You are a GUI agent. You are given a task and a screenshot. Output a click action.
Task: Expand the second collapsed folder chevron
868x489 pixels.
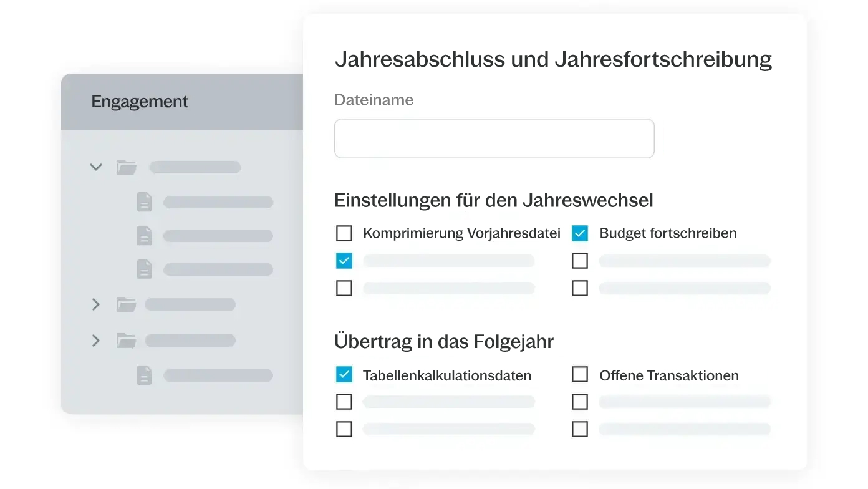pyautogui.click(x=96, y=304)
